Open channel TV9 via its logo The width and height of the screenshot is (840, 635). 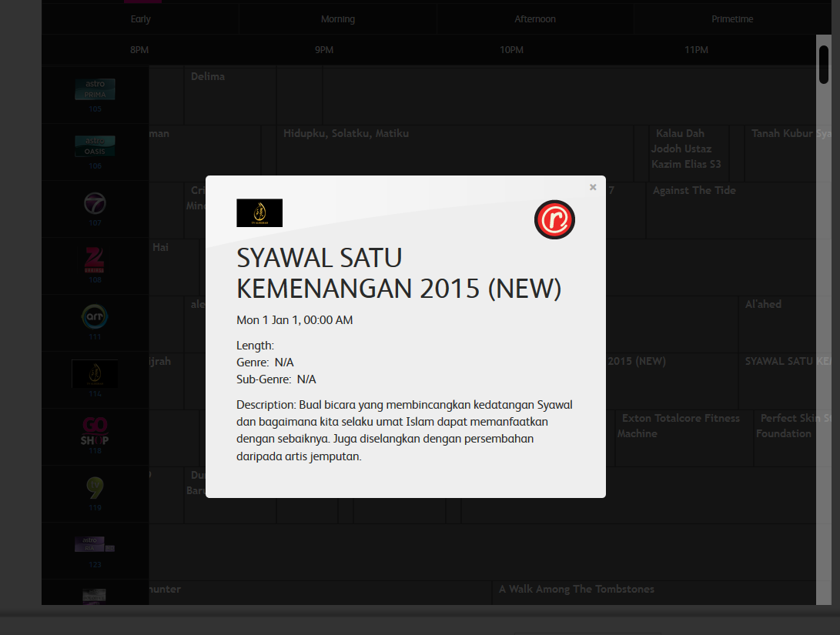[x=94, y=487]
